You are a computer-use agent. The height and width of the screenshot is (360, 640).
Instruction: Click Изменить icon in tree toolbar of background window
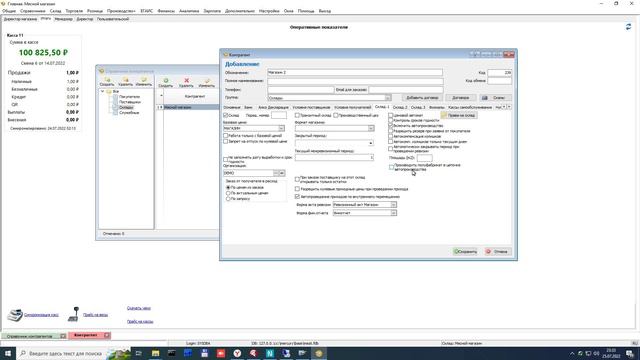coord(143,81)
